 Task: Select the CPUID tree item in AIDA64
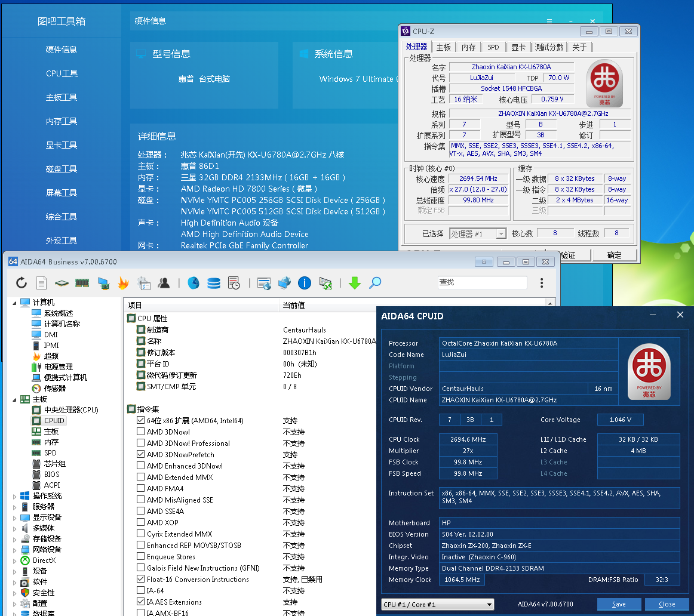pyautogui.click(x=54, y=421)
